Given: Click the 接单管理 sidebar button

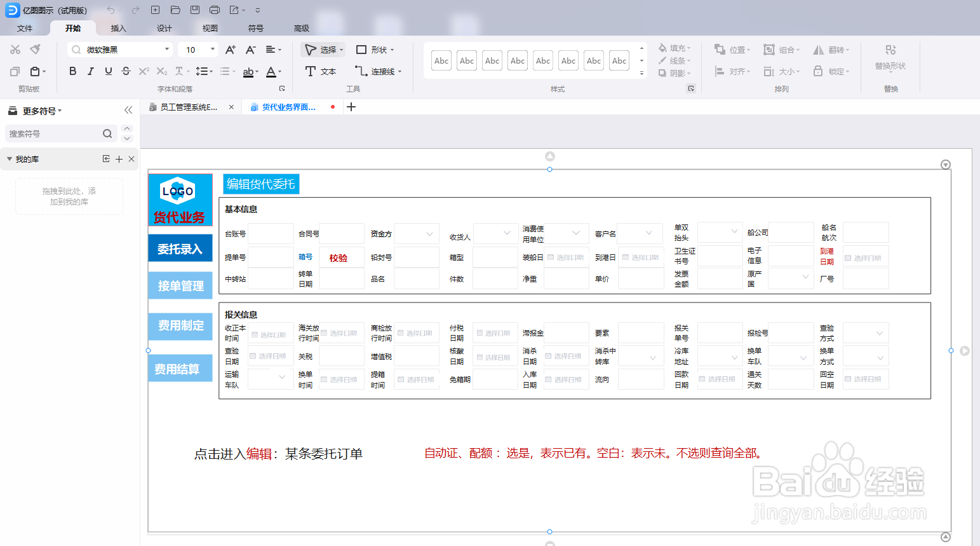Looking at the screenshot, I should pyautogui.click(x=180, y=285).
